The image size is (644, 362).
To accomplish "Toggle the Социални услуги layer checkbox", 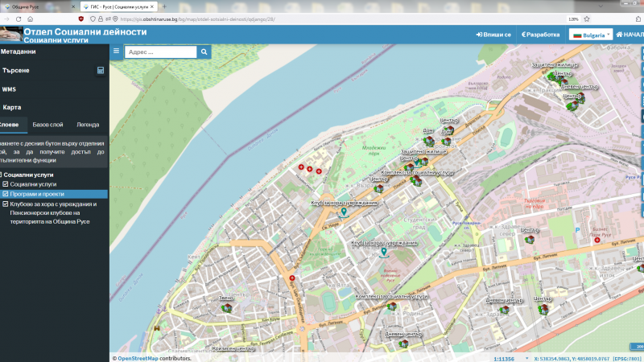I will (6, 184).
